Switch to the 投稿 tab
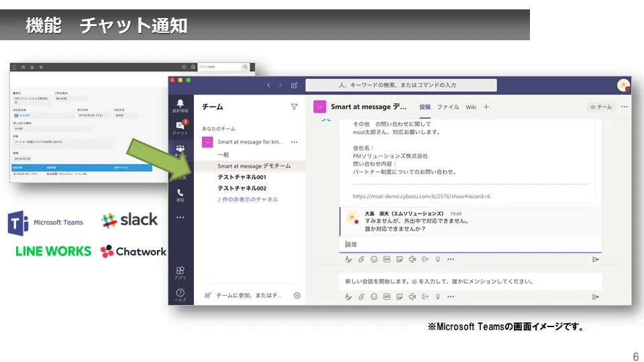Viewport: 644px width, 362px height. click(x=425, y=107)
